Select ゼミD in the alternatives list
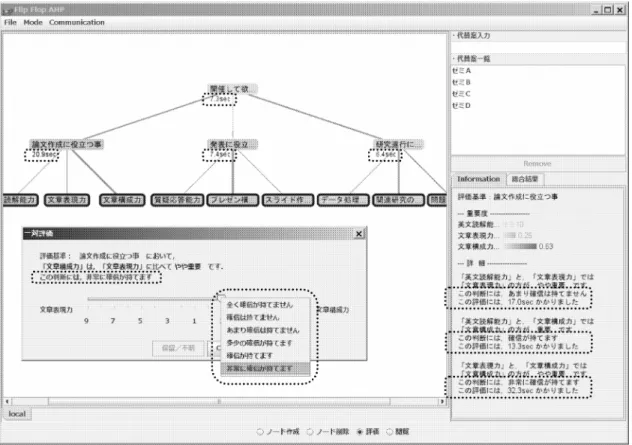 click(x=462, y=106)
